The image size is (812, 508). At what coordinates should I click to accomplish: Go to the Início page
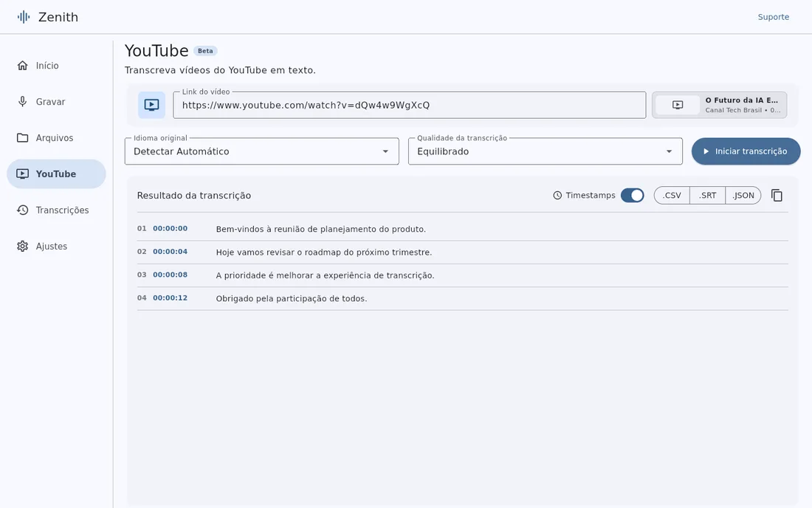click(56, 65)
